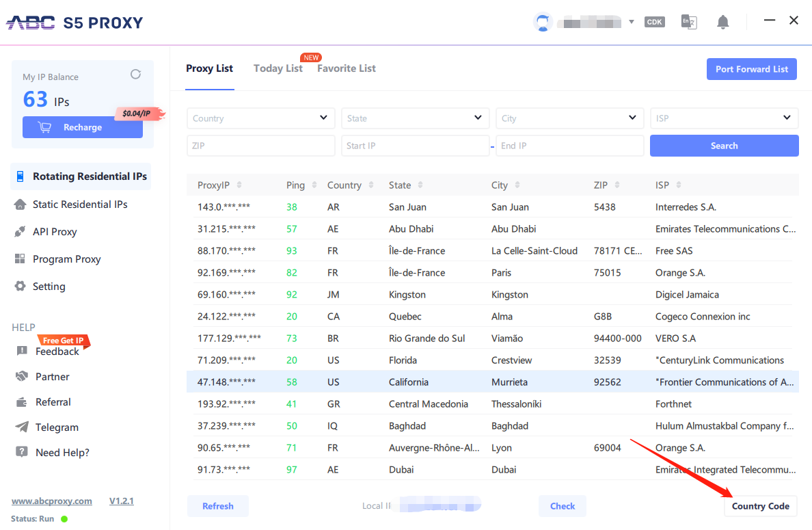This screenshot has height=530, width=812.
Task: Select the 91.73.***.*** Dubai row
Action: click(493, 469)
